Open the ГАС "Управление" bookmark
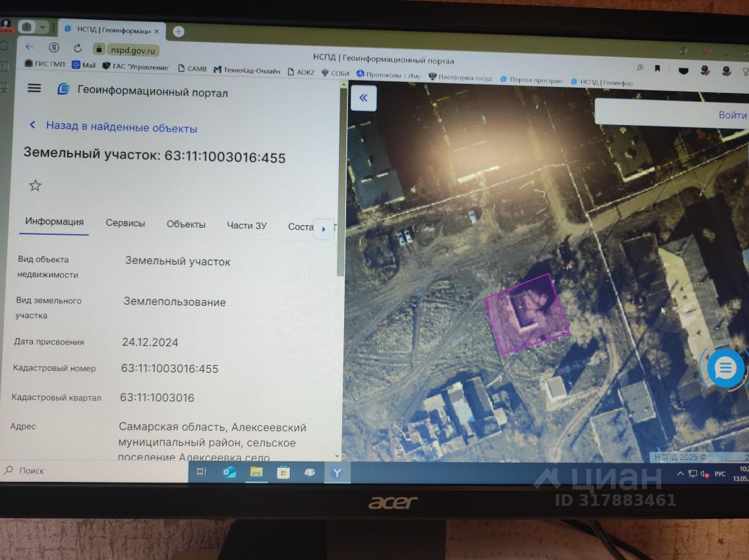The width and height of the screenshot is (749, 560). [136, 67]
